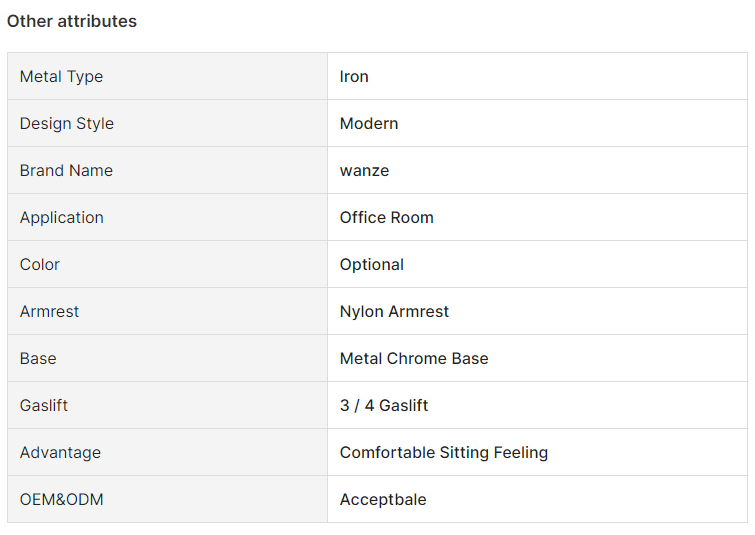Select the 'Color' attribute label
Screen dimensions: 755x535
click(39, 264)
